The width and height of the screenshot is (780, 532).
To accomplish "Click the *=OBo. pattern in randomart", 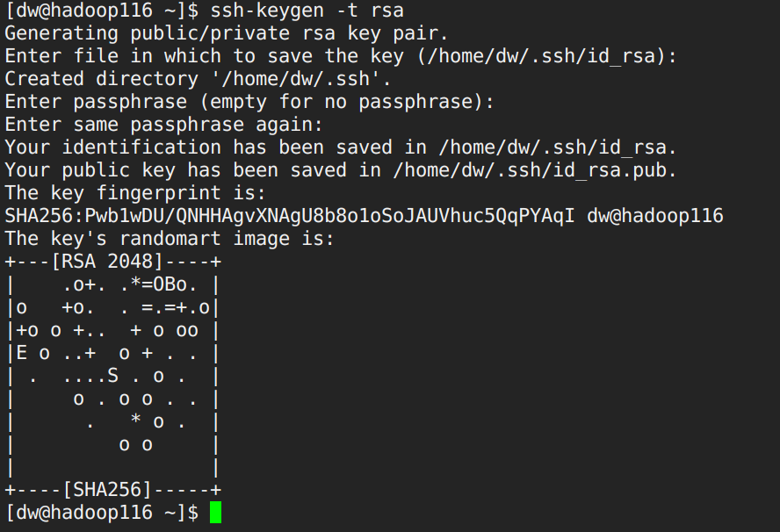I will click(164, 284).
